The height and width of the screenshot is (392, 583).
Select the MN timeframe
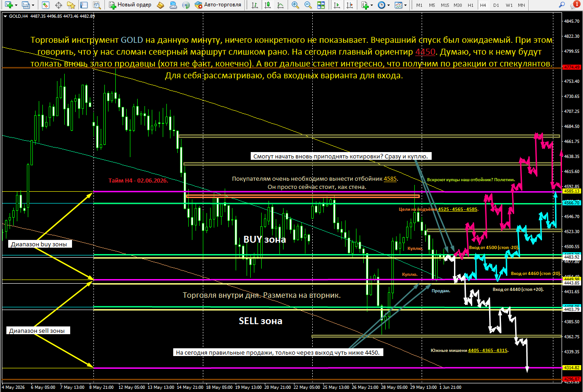[x=521, y=5]
